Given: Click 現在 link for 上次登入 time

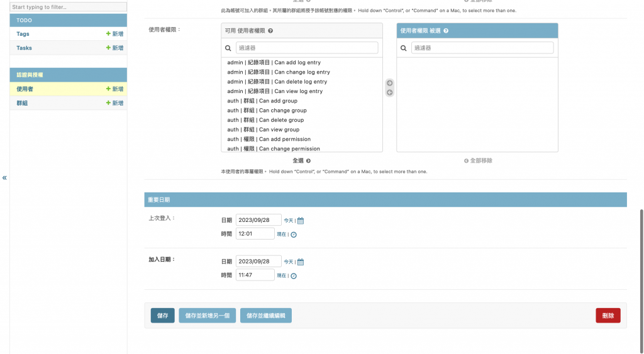Looking at the screenshot, I should point(281,234).
